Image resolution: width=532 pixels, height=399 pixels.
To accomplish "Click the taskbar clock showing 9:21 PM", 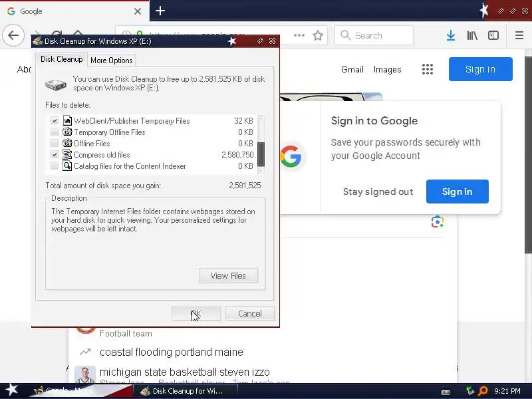I will (x=507, y=391).
